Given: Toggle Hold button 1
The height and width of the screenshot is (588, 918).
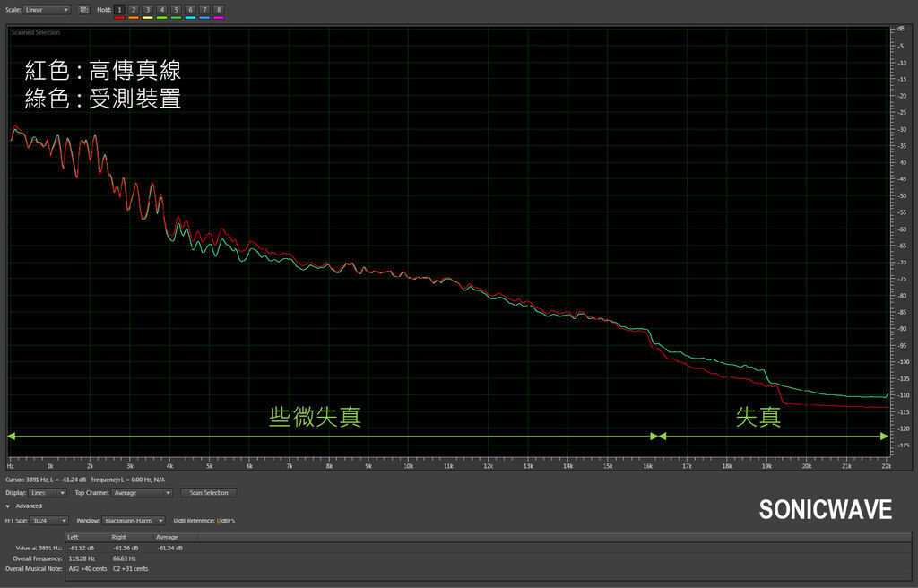Looking at the screenshot, I should [x=119, y=10].
